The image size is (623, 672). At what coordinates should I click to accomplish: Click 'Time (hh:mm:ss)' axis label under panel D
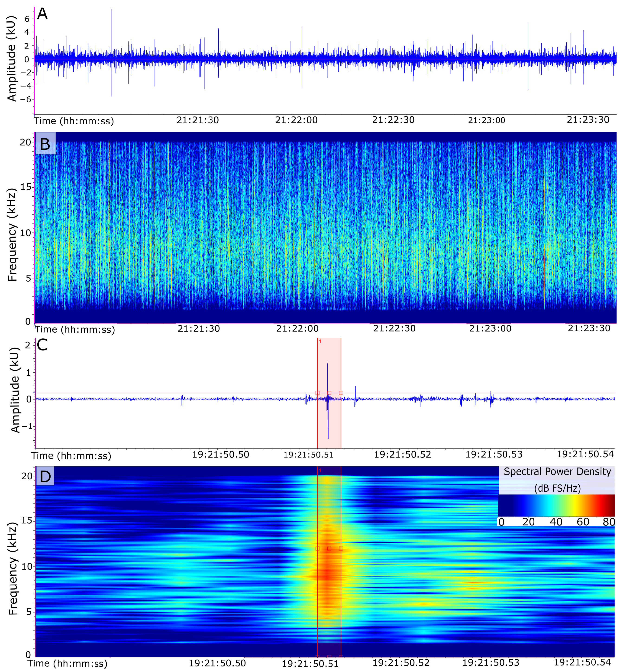click(68, 663)
